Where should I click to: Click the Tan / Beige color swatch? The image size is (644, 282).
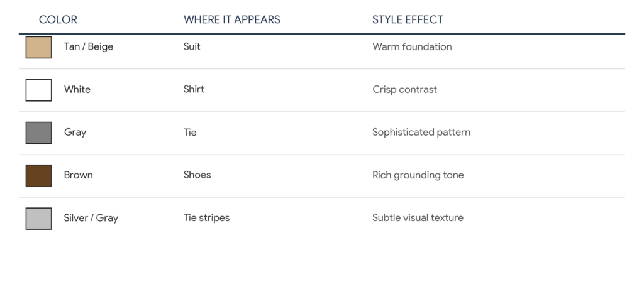click(38, 47)
